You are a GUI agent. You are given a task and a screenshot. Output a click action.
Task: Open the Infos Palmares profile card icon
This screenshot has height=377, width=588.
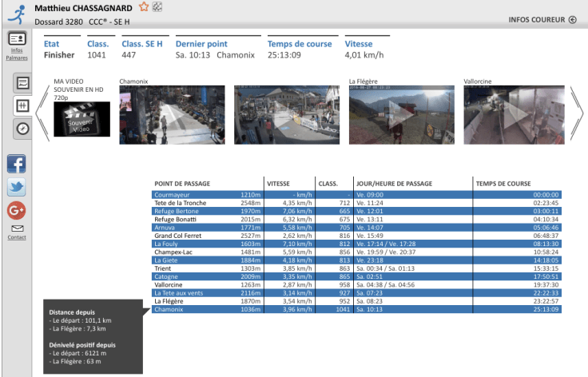coord(17,38)
